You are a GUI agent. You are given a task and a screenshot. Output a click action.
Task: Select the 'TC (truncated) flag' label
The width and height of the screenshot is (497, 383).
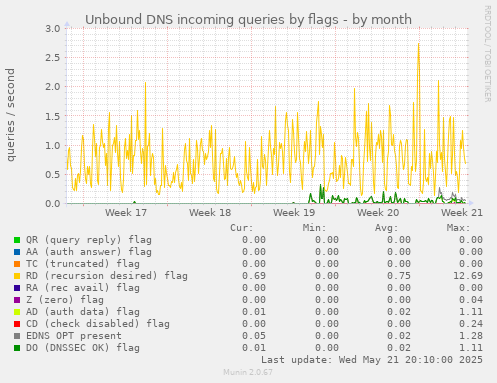pos(83,264)
